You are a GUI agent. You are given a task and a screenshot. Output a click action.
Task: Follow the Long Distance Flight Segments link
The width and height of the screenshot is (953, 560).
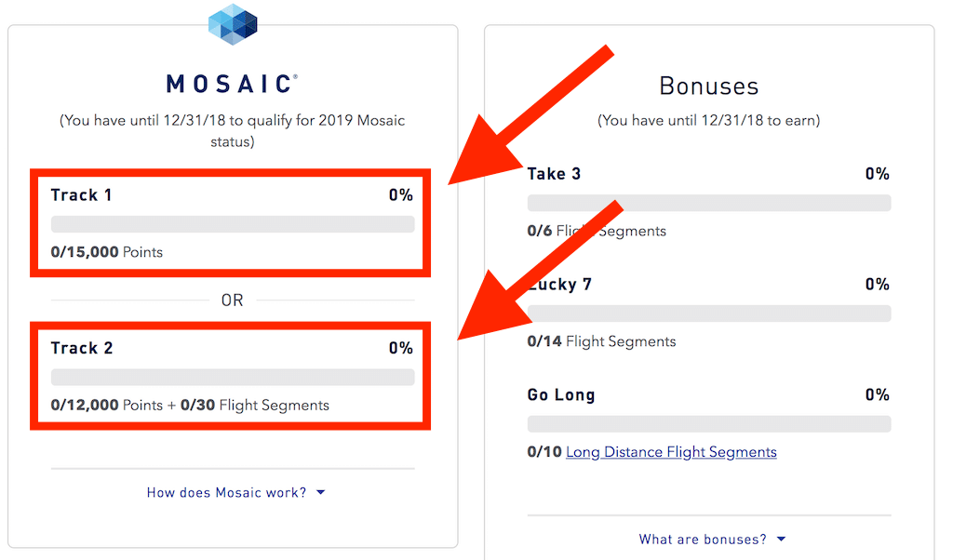click(671, 452)
